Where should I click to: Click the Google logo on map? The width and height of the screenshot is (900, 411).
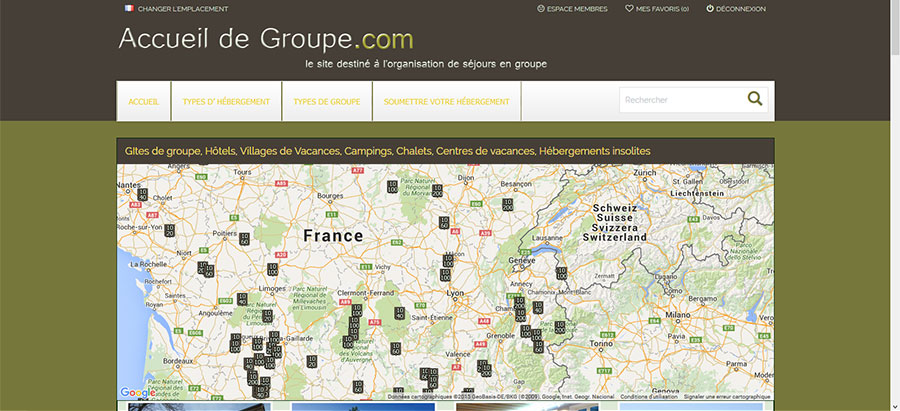point(137,393)
